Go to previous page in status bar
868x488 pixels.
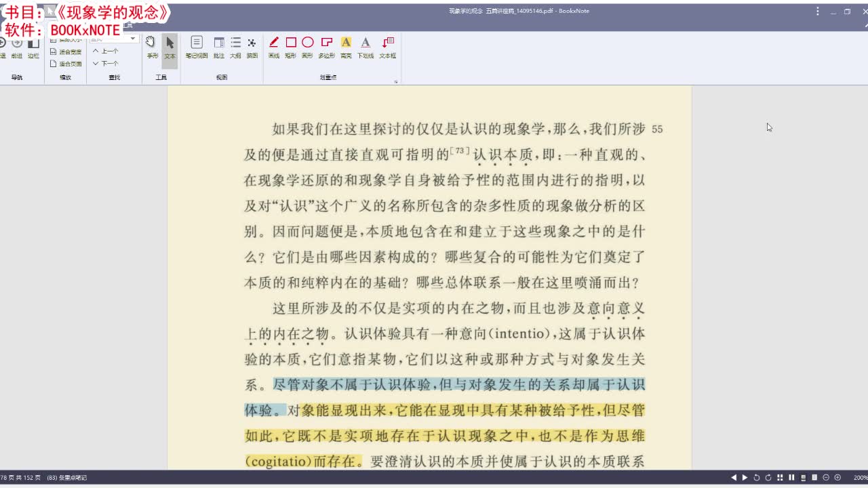[734, 477]
